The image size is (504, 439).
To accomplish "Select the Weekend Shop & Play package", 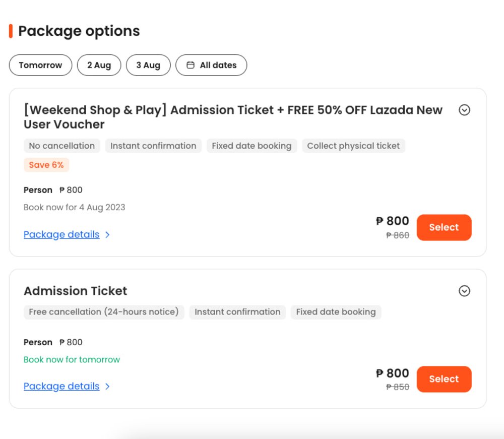I will [x=444, y=227].
